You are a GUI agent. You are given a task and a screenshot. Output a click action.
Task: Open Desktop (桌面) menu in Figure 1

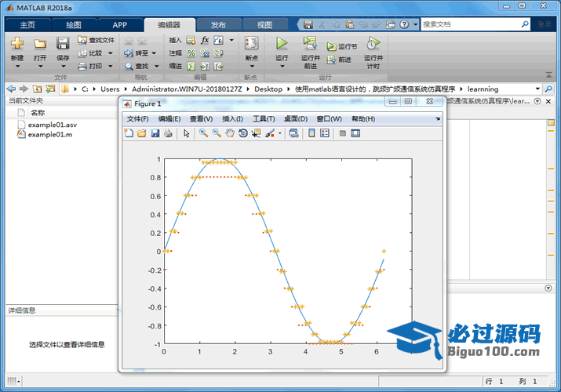click(296, 119)
